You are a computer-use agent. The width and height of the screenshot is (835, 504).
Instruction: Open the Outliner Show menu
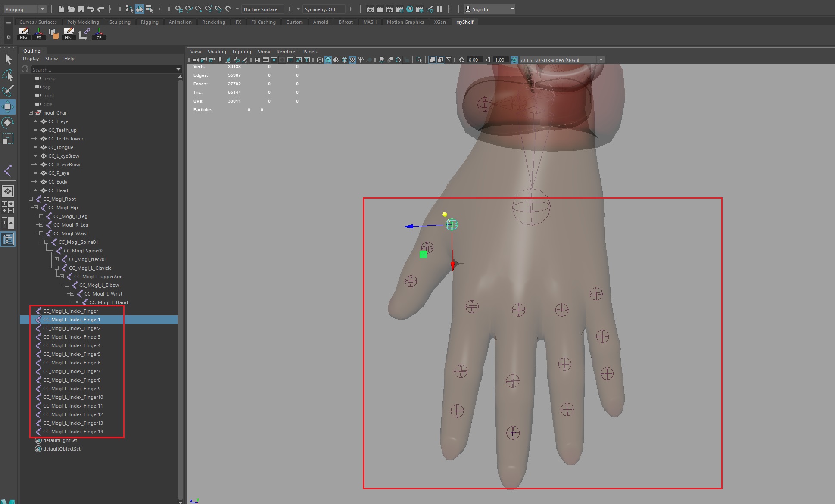tap(51, 59)
